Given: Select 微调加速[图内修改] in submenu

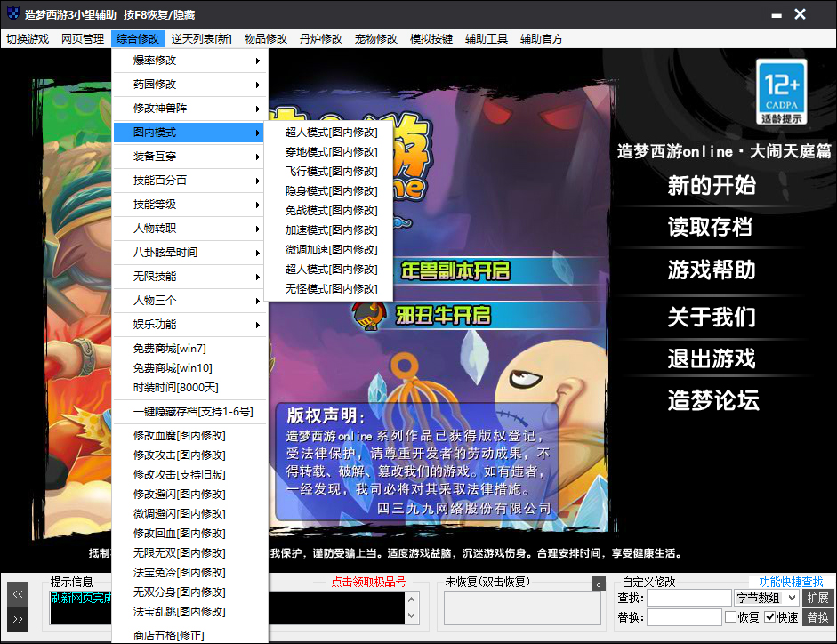Looking at the screenshot, I should pos(329,250).
